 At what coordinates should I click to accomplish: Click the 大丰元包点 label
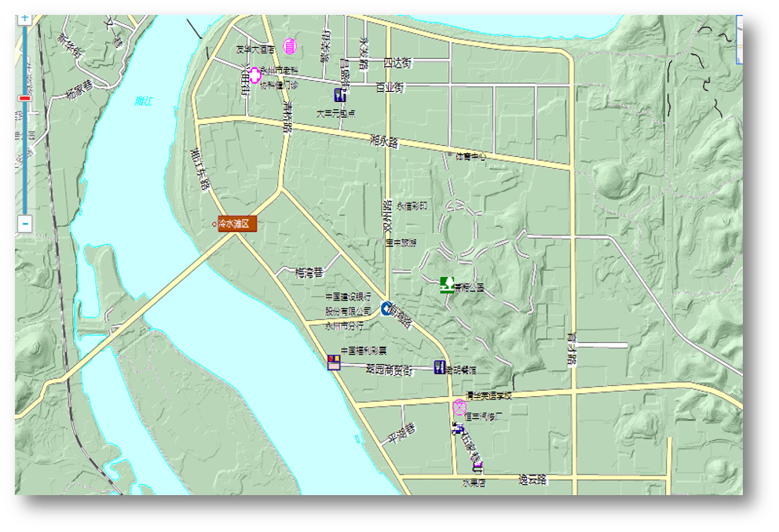tap(336, 114)
